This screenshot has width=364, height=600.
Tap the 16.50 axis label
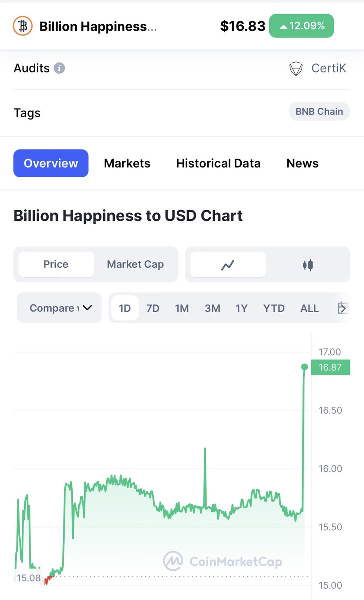(330, 410)
